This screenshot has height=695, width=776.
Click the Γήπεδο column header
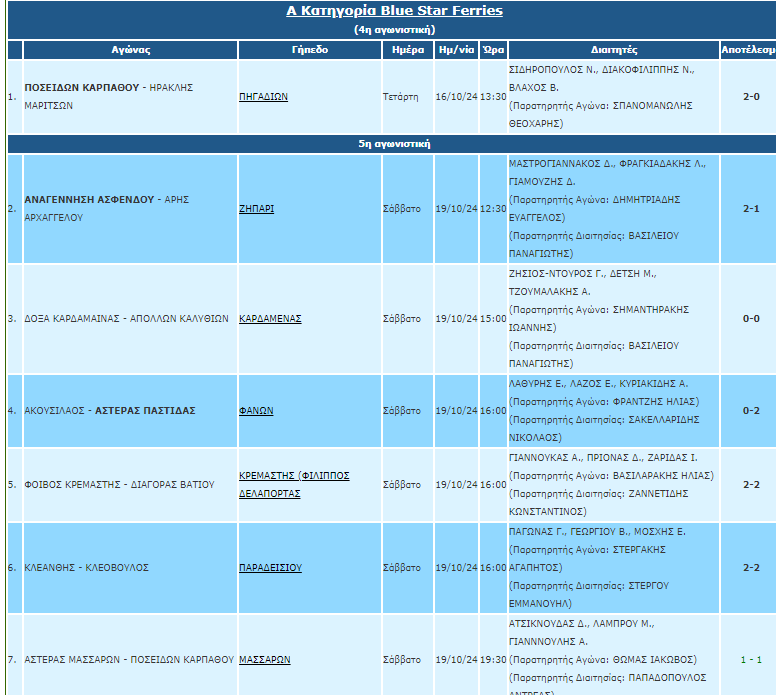click(310, 50)
